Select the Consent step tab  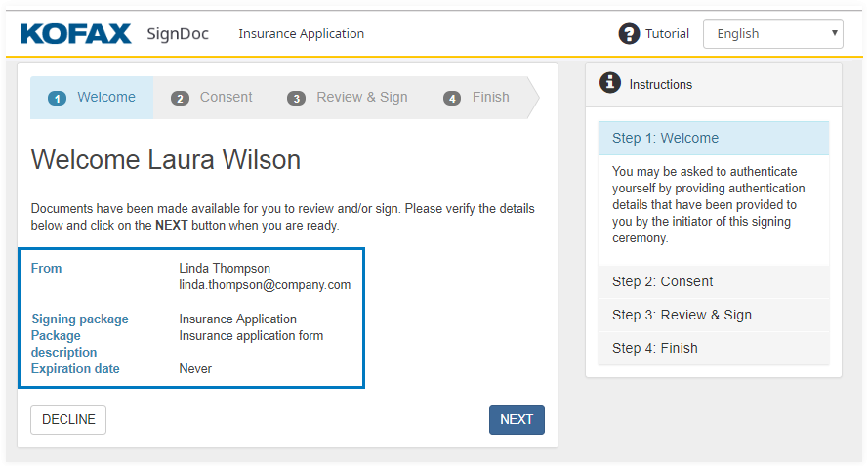(226, 98)
